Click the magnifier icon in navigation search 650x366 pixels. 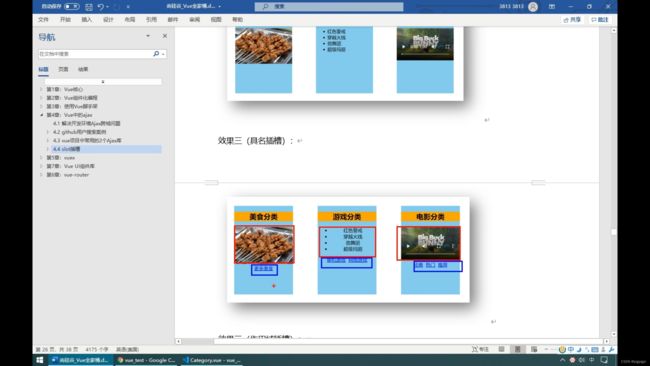(x=156, y=53)
